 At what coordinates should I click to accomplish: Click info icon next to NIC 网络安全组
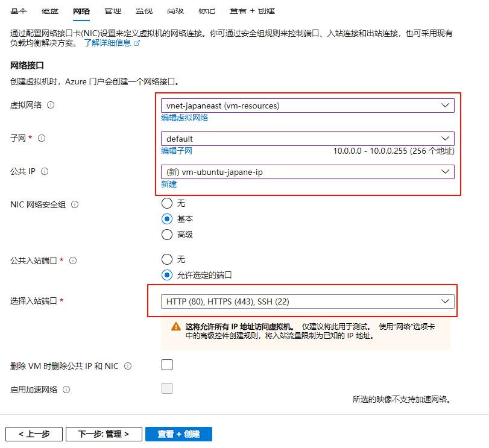click(x=75, y=204)
